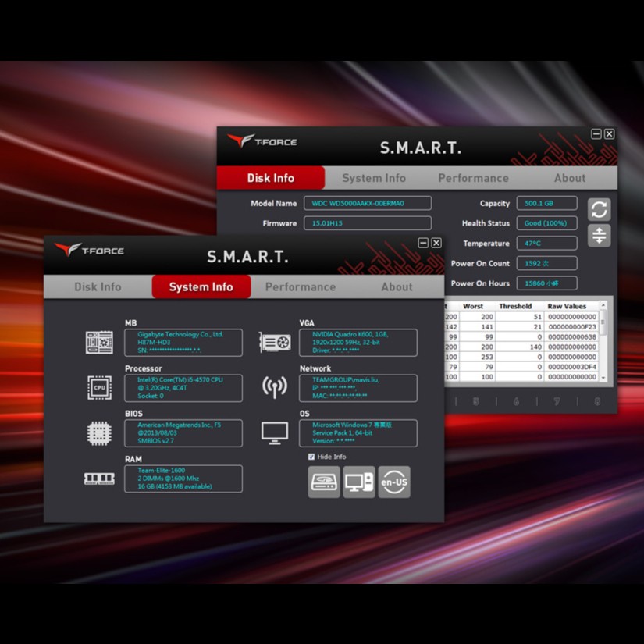The height and width of the screenshot is (644, 644).
Task: Refresh disk info in back window
Action: (599, 209)
